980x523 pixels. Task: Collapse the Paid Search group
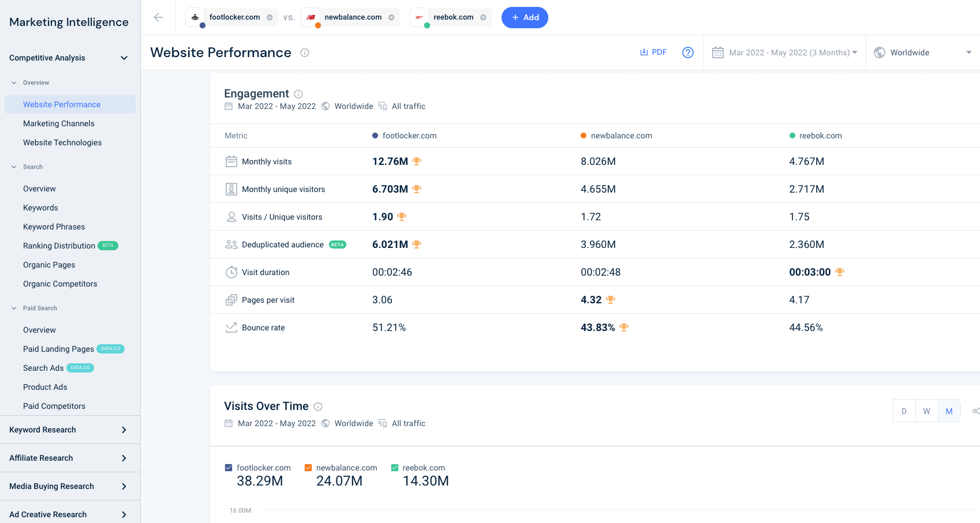(x=14, y=308)
